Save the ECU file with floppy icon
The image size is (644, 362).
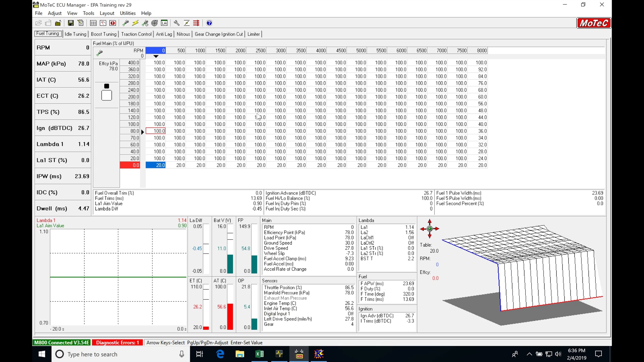pyautogui.click(x=71, y=23)
